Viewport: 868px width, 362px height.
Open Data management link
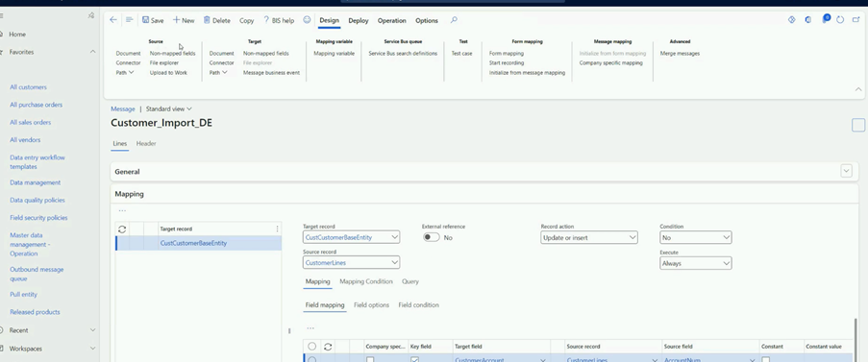click(x=36, y=182)
